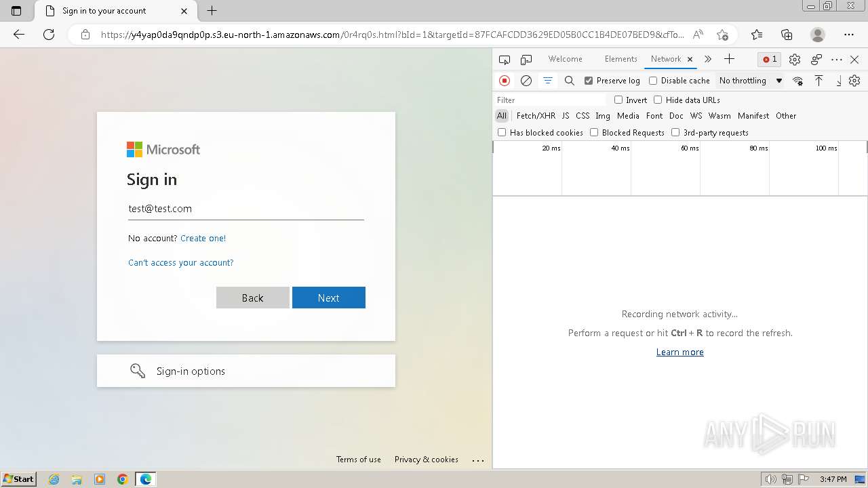The image size is (868, 488).
Task: Filter network requests by Img
Action: (603, 116)
